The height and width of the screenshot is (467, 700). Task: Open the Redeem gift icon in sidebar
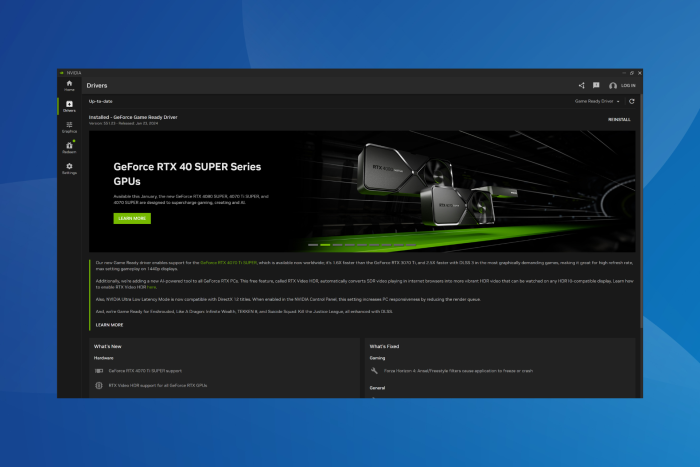point(69,147)
